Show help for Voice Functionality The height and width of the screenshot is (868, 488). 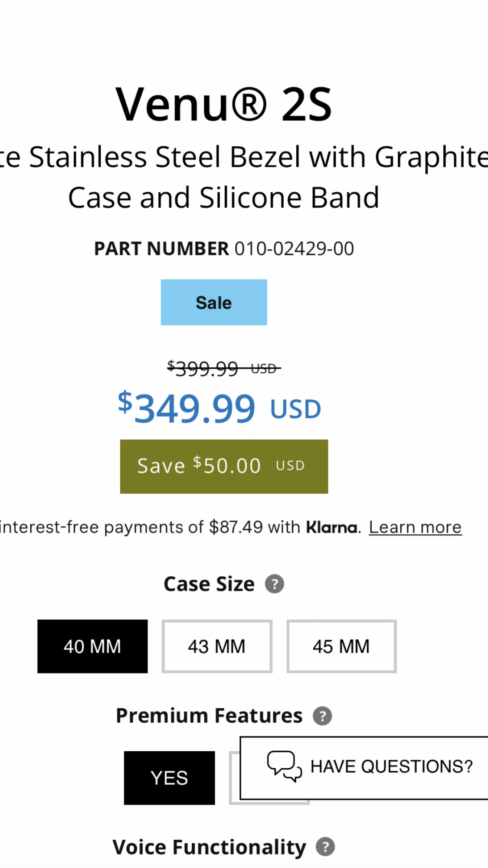[x=325, y=847]
